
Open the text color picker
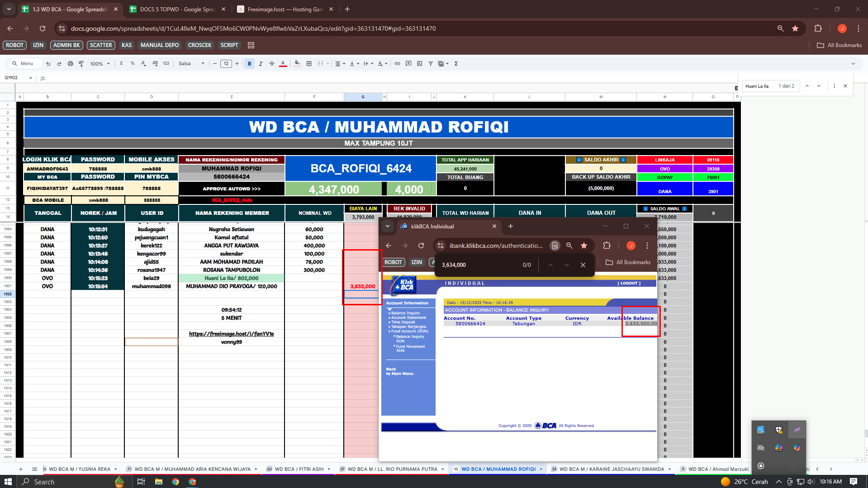pos(283,64)
